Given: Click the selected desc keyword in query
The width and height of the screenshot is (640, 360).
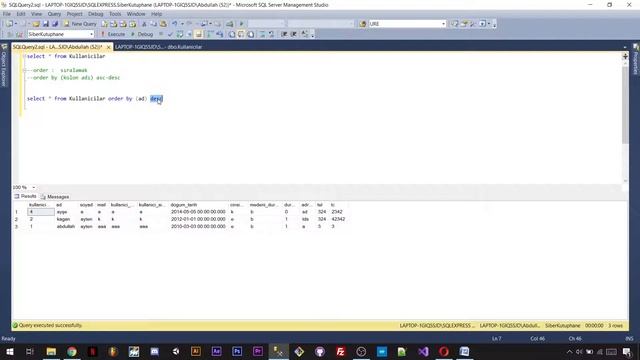Looking at the screenshot, I should tap(156, 99).
